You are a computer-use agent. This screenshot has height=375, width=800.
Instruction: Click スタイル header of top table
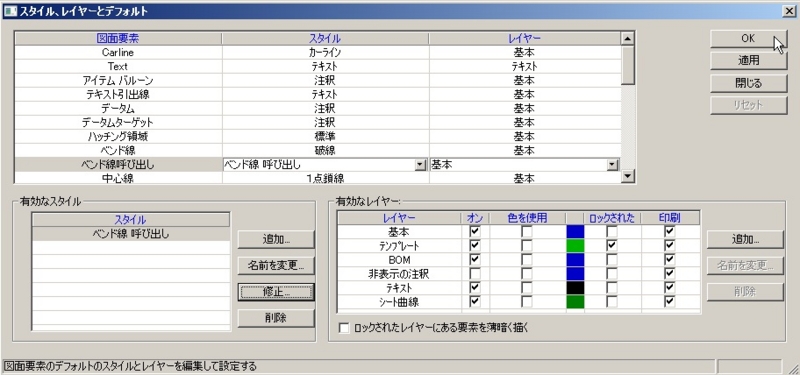(325, 38)
